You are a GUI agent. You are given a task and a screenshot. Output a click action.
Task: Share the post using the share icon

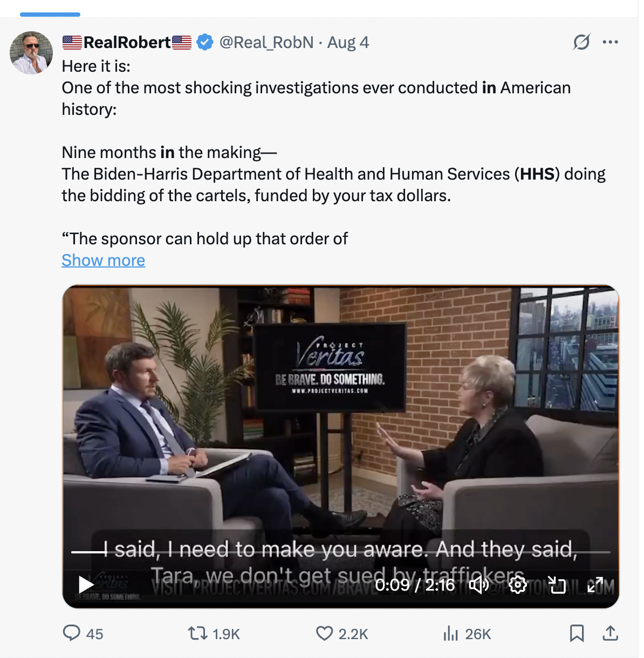610,633
